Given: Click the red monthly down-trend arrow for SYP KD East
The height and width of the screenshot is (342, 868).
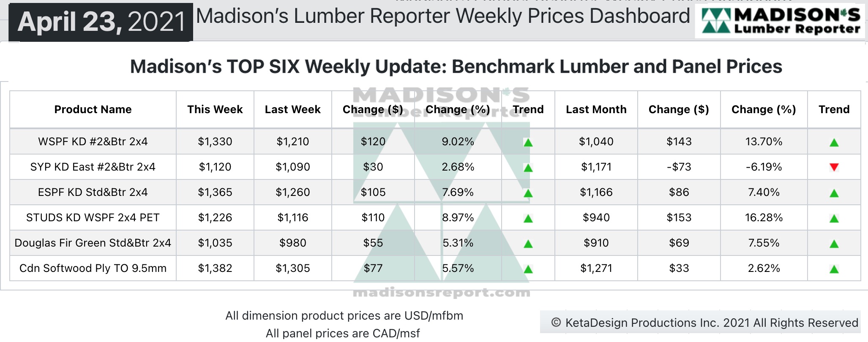Looking at the screenshot, I should coord(834,167).
